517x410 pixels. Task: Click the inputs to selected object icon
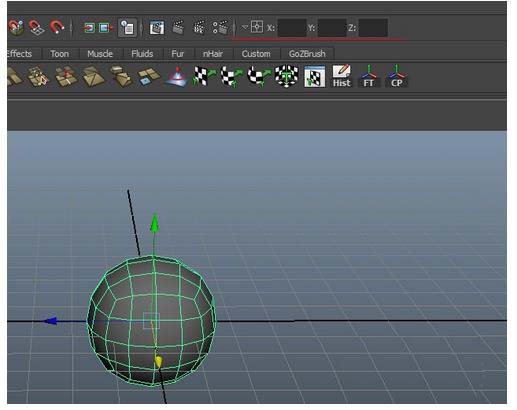click(89, 28)
